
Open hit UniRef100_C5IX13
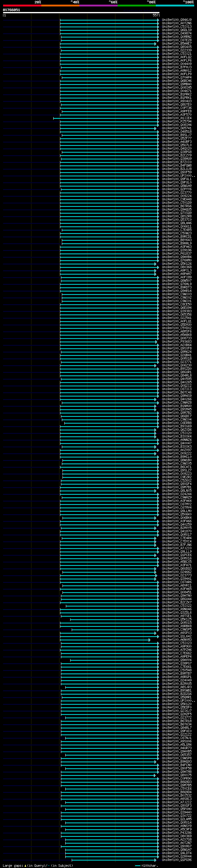tap(177, 26)
